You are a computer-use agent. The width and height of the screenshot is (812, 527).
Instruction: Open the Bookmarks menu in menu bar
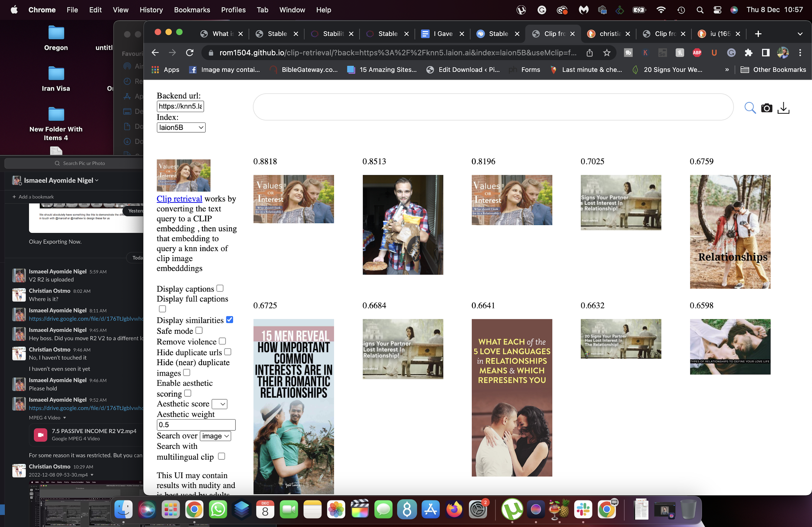click(x=192, y=10)
